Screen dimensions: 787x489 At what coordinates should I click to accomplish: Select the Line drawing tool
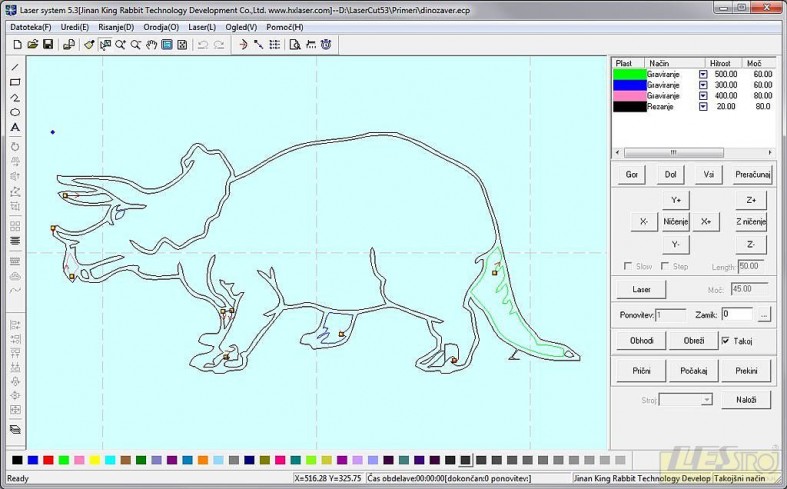tap(15, 68)
